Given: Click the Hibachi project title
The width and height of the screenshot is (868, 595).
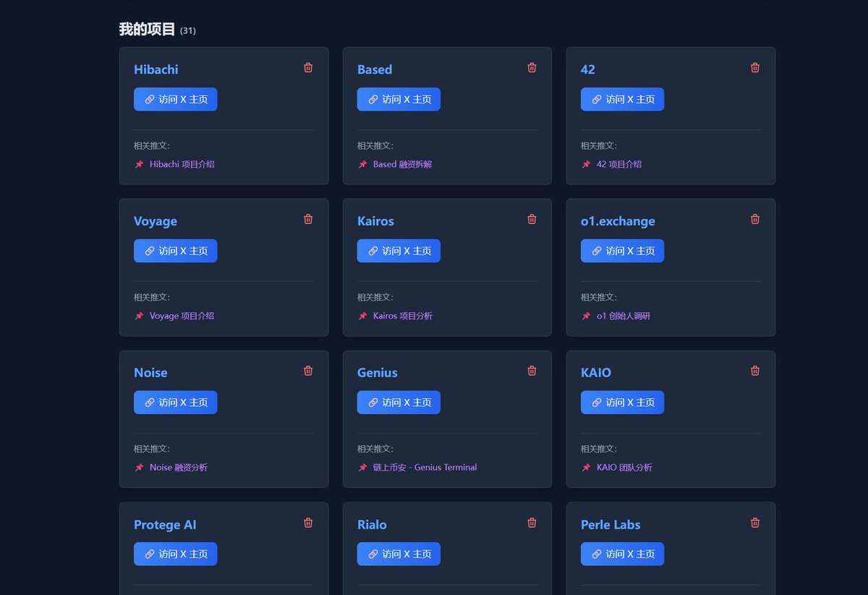Looking at the screenshot, I should pos(156,69).
